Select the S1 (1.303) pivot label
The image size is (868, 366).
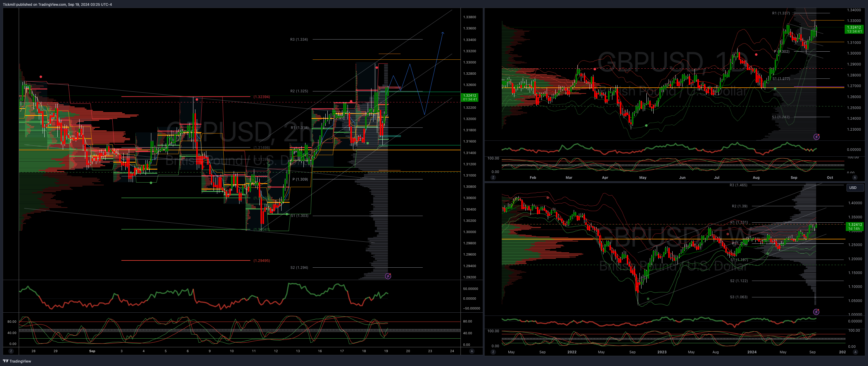[299, 215]
